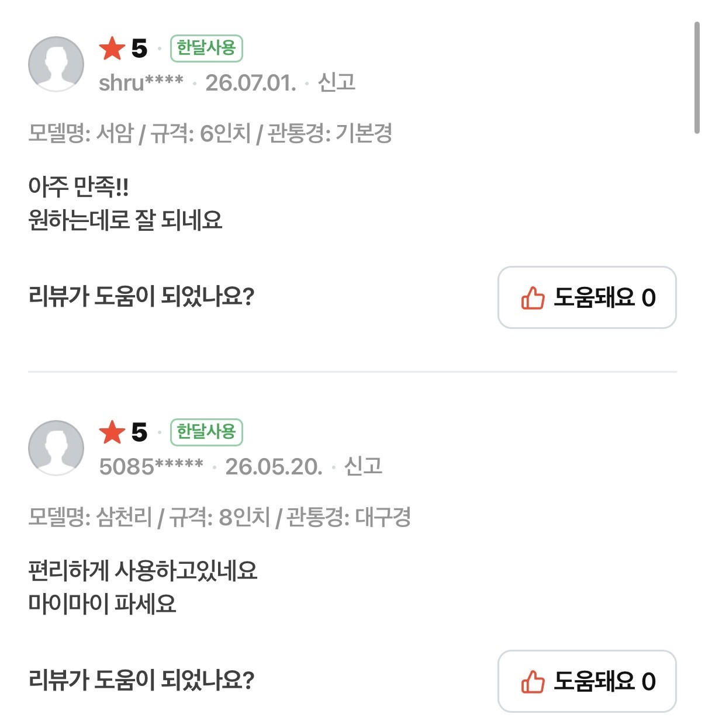
Task: Click thumbs-up icon on 5085***** review
Action: click(x=533, y=681)
